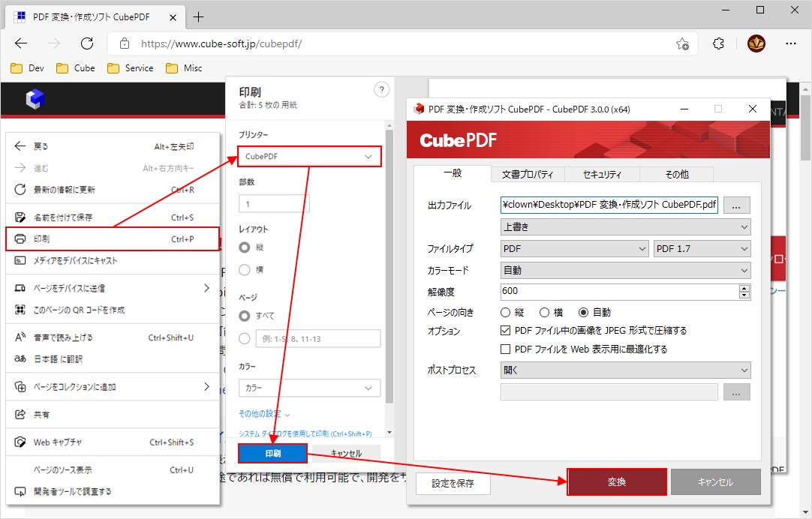
Task: Switch to その他 tab
Action: 677,175
